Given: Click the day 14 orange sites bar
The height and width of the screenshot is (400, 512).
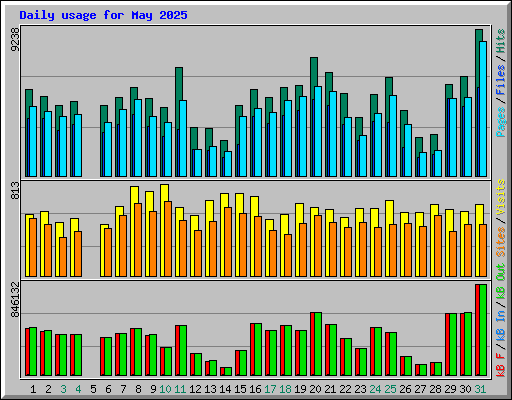Looking at the screenshot, I should click(x=228, y=242).
